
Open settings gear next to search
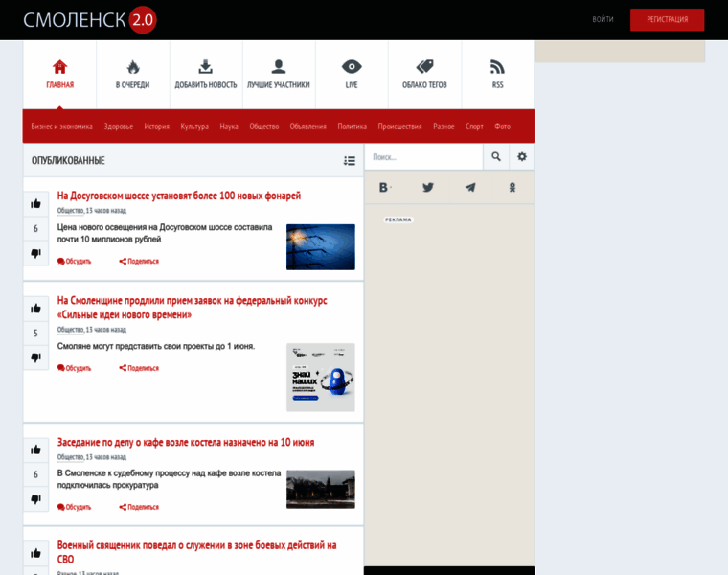click(x=522, y=156)
